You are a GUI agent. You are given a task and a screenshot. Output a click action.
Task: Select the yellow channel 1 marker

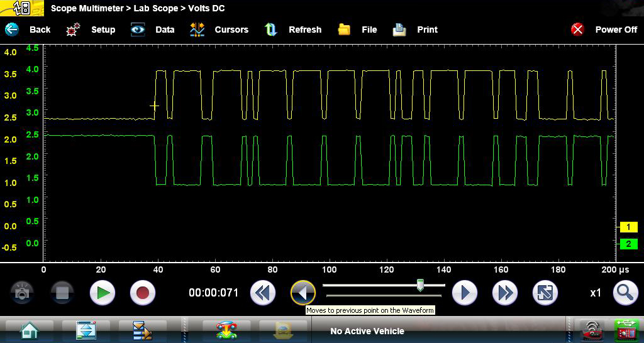[628, 227]
